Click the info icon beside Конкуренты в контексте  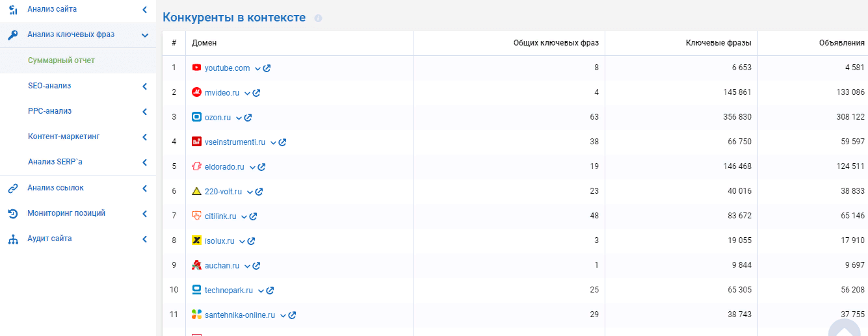click(x=318, y=18)
